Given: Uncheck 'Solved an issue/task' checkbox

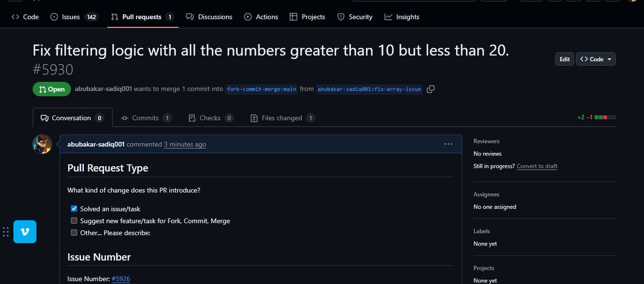Looking at the screenshot, I should point(74,208).
